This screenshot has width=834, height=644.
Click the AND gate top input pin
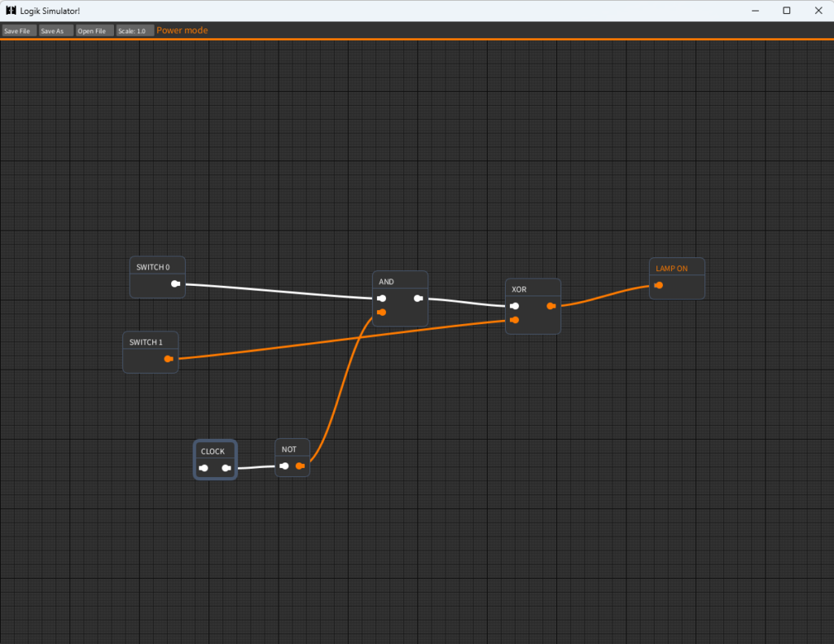[x=381, y=299]
